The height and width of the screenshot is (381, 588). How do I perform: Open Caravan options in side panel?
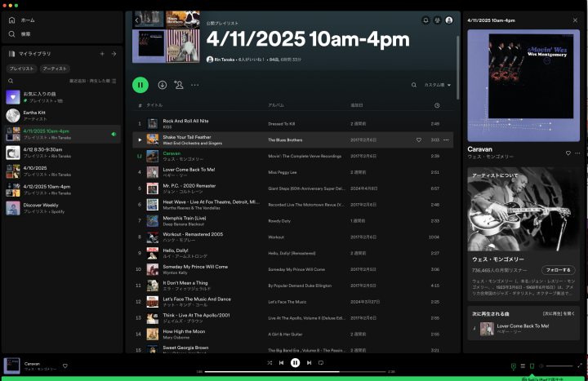coord(577,153)
